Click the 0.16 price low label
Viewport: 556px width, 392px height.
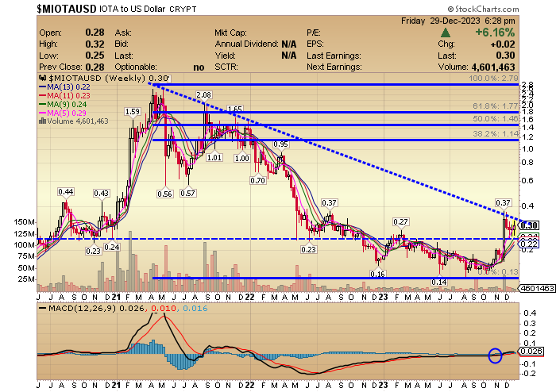[377, 274]
